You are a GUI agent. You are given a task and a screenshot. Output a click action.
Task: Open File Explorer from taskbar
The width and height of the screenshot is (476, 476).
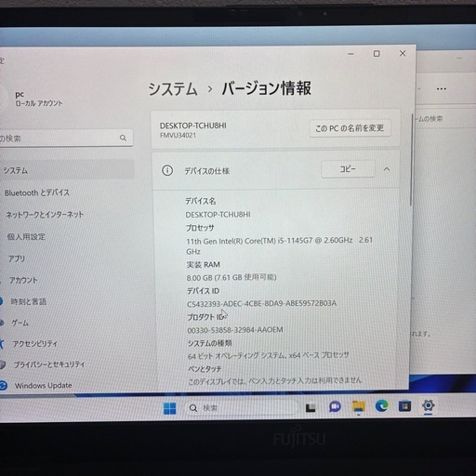pyautogui.click(x=359, y=406)
